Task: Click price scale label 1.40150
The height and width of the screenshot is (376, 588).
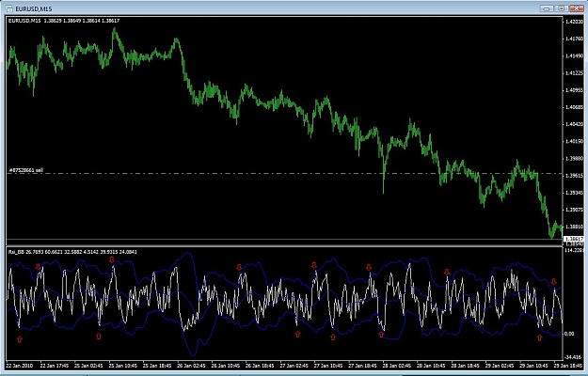Action: [574, 142]
